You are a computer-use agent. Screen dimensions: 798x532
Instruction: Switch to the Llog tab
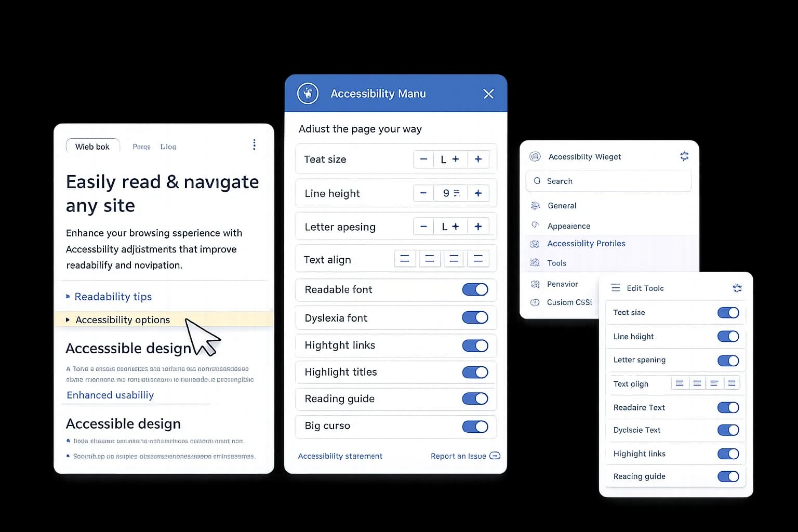(168, 147)
